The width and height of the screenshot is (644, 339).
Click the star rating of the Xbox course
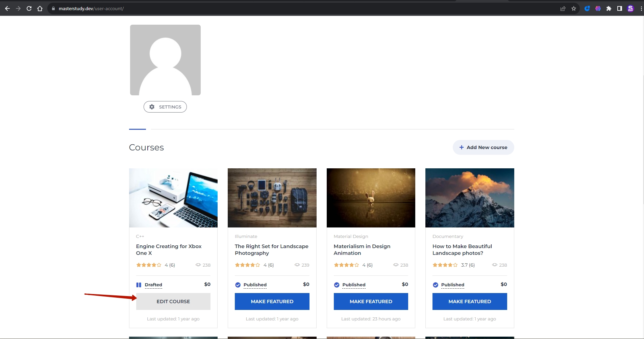pyautogui.click(x=149, y=265)
